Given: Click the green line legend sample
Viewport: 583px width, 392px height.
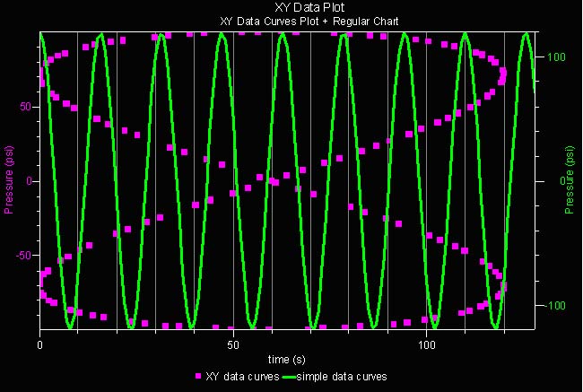Looking at the screenshot, I should click(292, 377).
